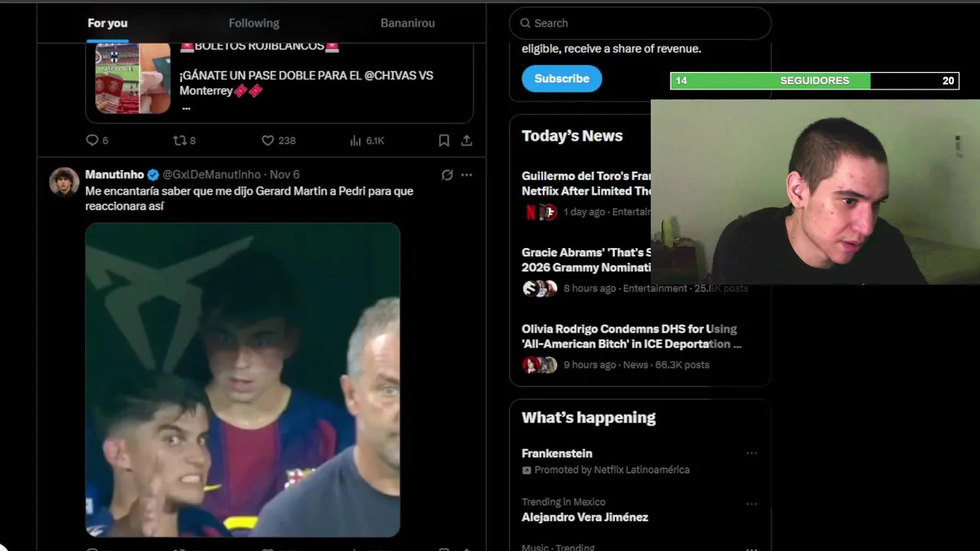Click the Search input field

[640, 23]
